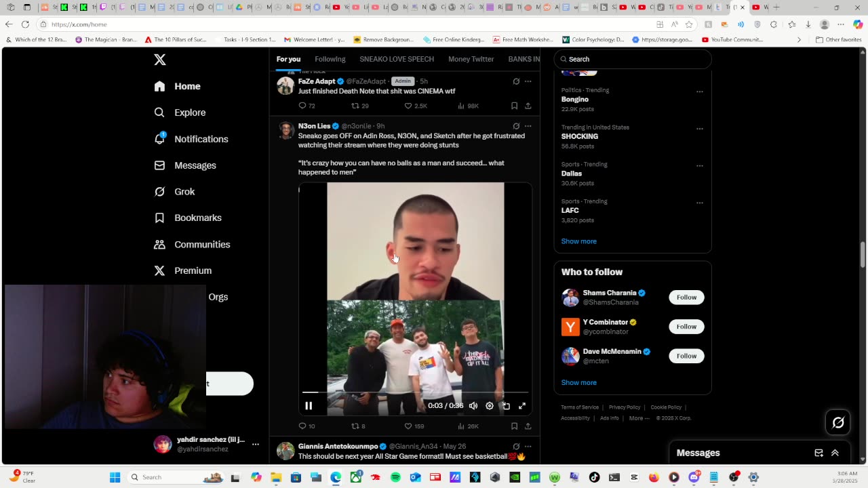Share FaZe Adapt's post
Image resolution: width=868 pixels, height=488 pixels.
tap(528, 106)
